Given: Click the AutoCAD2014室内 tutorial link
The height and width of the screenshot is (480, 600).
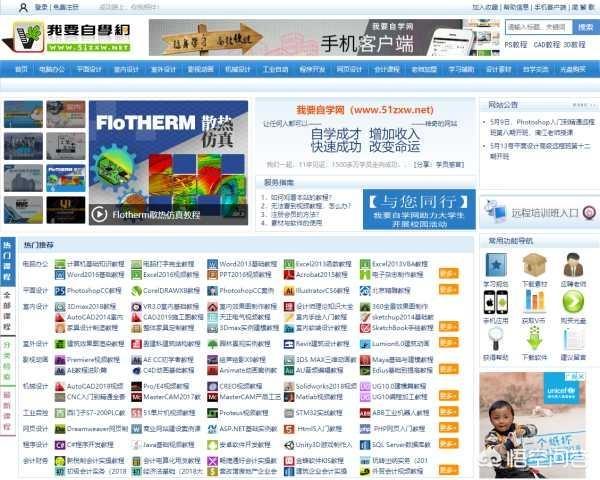Looking at the screenshot, I should (95, 317).
